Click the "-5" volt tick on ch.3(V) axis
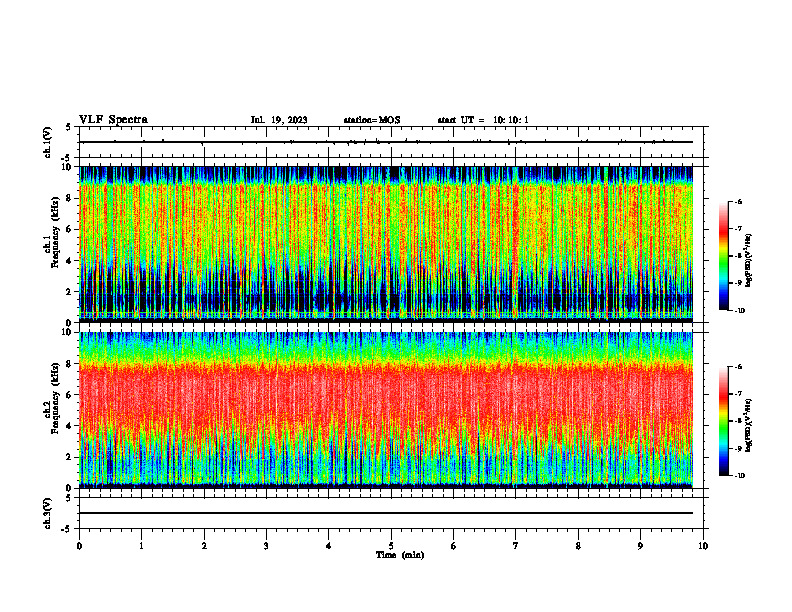792x612 pixels. point(66,529)
